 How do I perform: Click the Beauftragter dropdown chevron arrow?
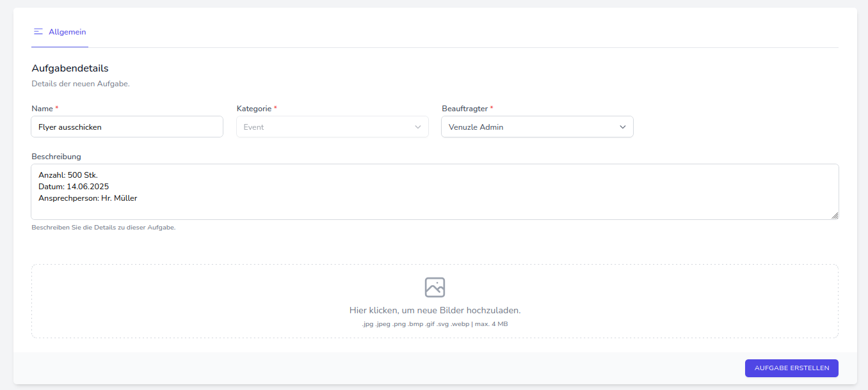click(623, 127)
